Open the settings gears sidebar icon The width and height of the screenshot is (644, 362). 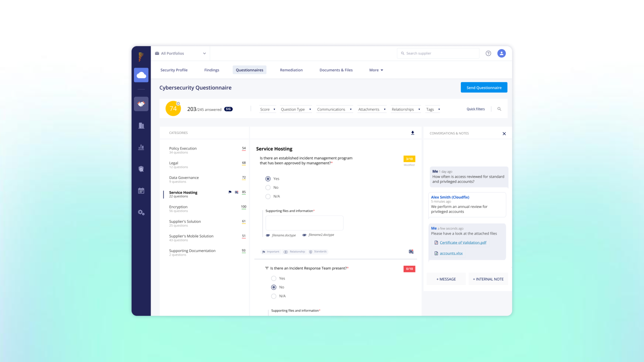click(x=141, y=212)
